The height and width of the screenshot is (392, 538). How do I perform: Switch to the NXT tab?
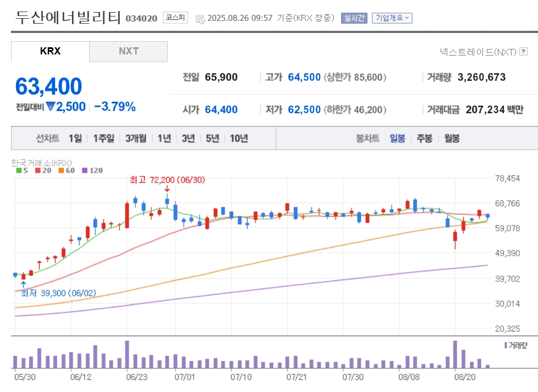128,52
